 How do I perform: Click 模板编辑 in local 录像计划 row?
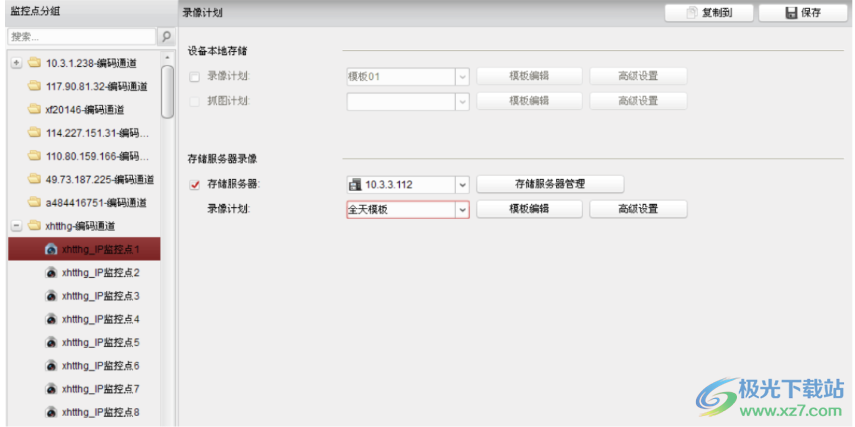(529, 76)
